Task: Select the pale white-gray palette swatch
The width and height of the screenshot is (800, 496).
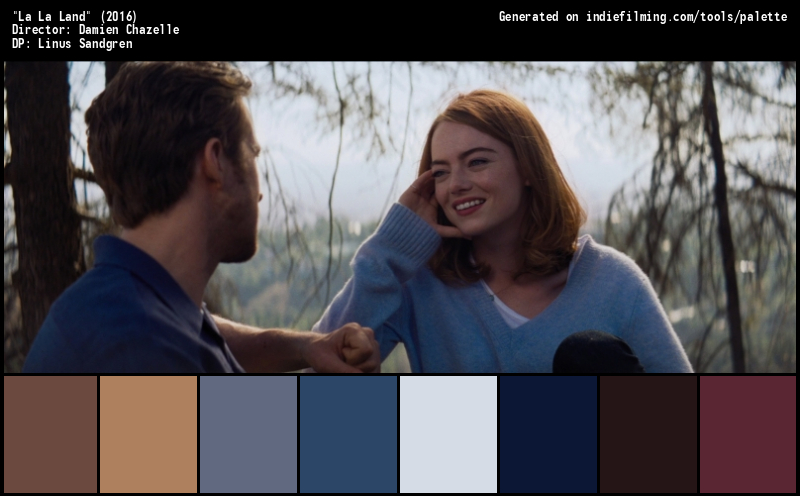Action: [x=448, y=434]
